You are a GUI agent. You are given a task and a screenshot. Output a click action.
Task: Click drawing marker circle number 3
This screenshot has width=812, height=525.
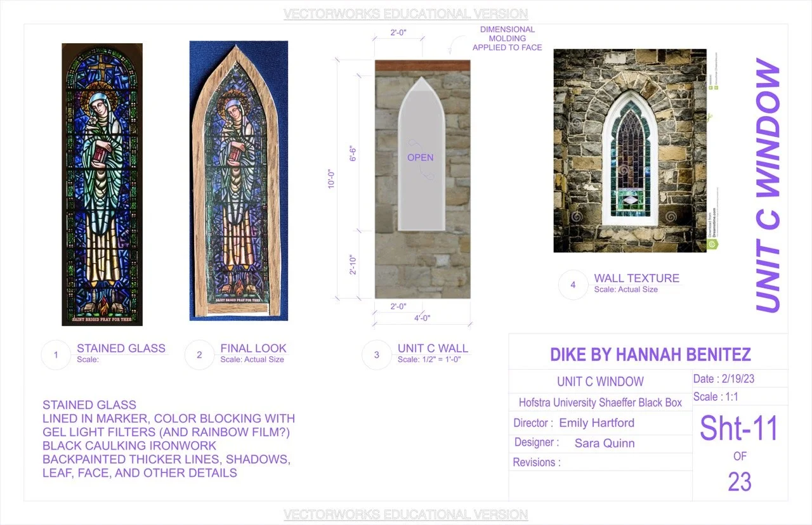(377, 355)
